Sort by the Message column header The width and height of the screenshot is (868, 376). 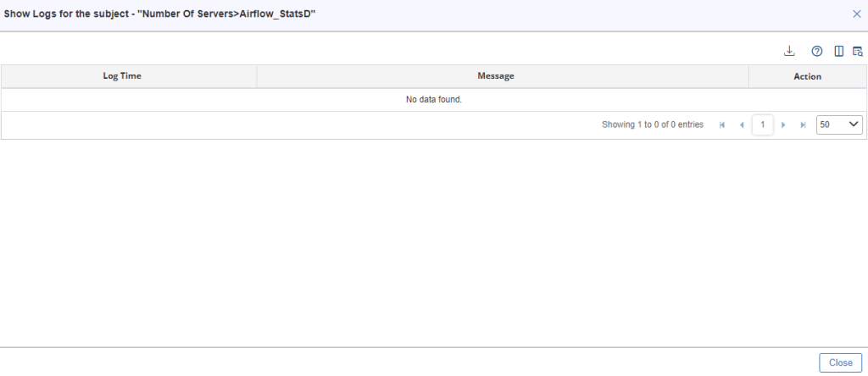point(496,75)
